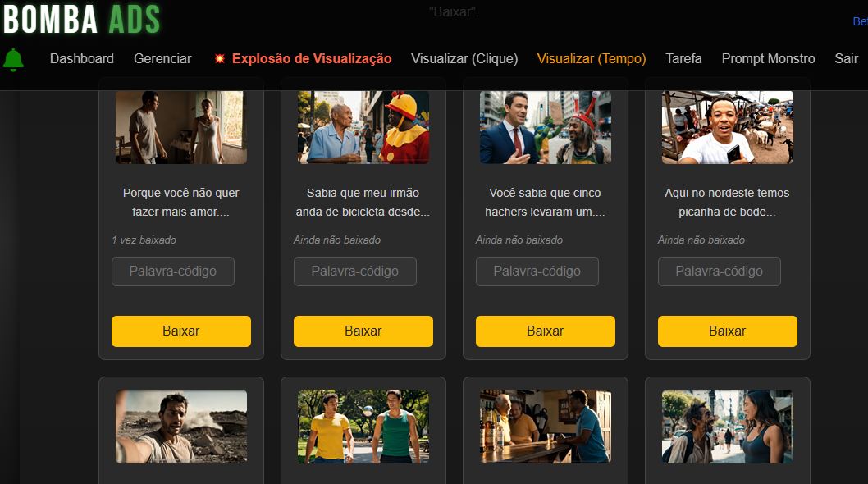Open the thumbnail of couple by window
This screenshot has height=484, width=868.
(x=181, y=127)
